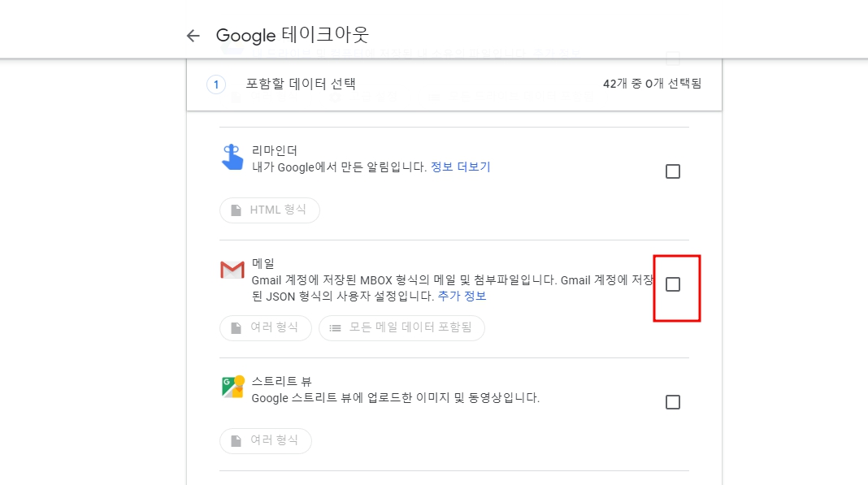Check the 메일 checkbox
Image resolution: width=868 pixels, height=485 pixels.
tap(673, 284)
